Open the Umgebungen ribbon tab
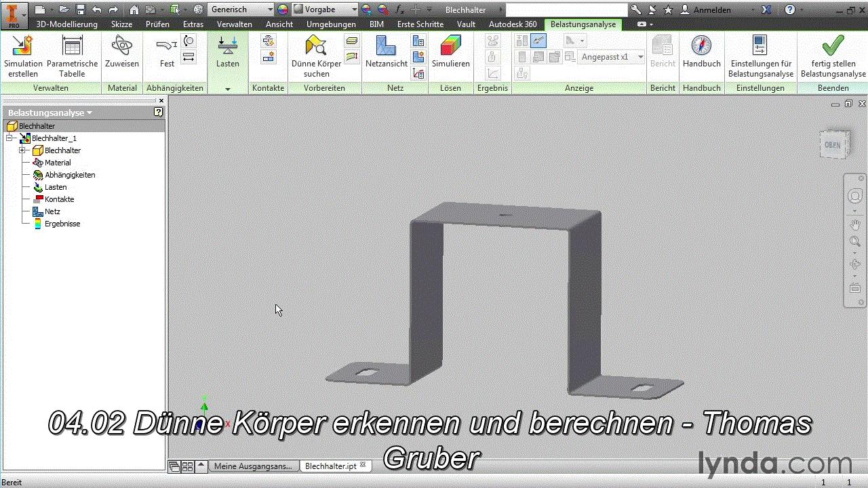Image resolution: width=868 pixels, height=488 pixels. 331,24
